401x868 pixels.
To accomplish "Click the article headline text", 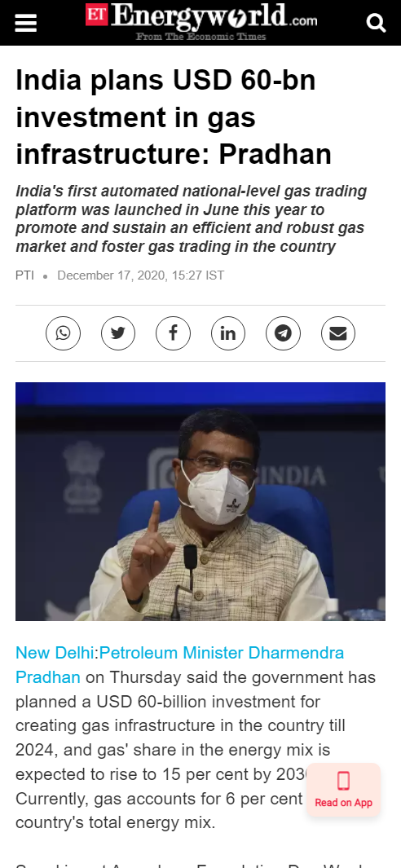I will [x=174, y=117].
